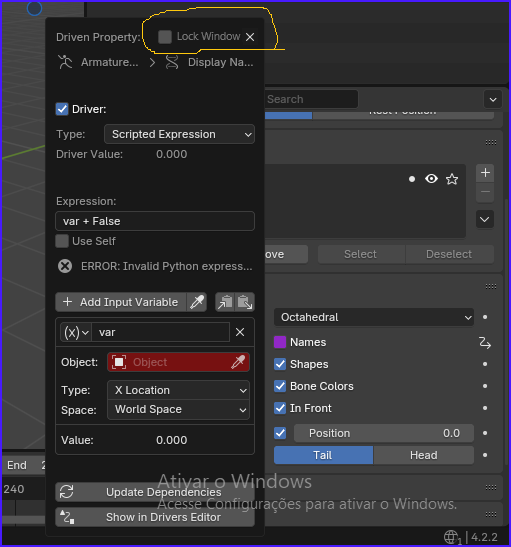
Task: Open the Scripted Expression type dropdown
Action: (x=179, y=134)
